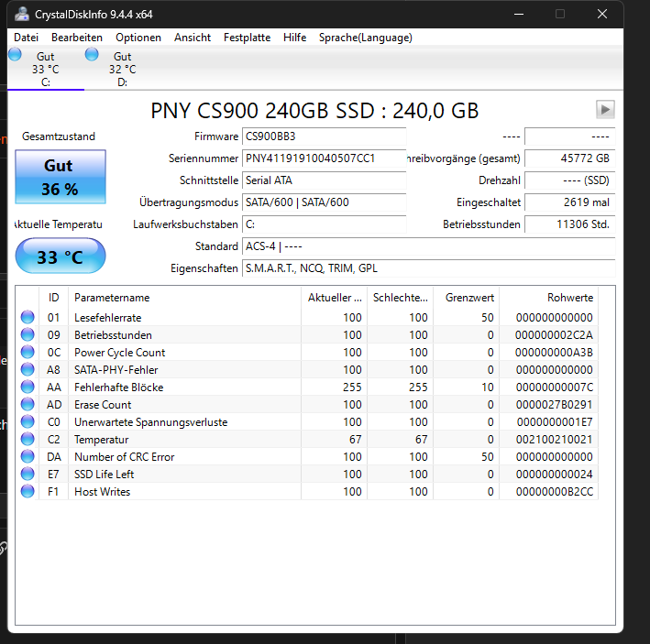650x644 pixels.
Task: Open the Hilfe menu
Action: (294, 38)
